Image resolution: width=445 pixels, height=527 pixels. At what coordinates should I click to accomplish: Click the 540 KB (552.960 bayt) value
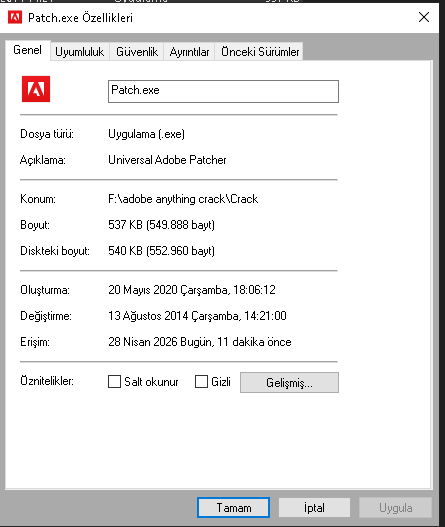(x=161, y=251)
